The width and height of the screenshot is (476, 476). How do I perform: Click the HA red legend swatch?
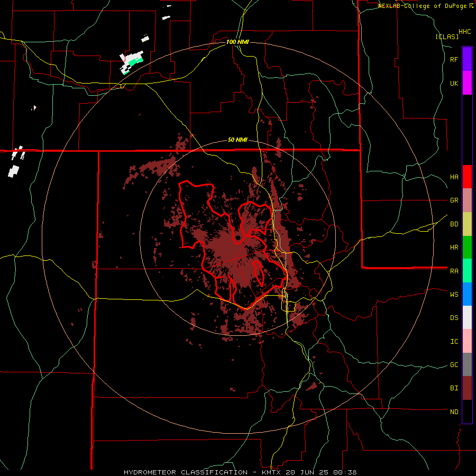pos(467,177)
